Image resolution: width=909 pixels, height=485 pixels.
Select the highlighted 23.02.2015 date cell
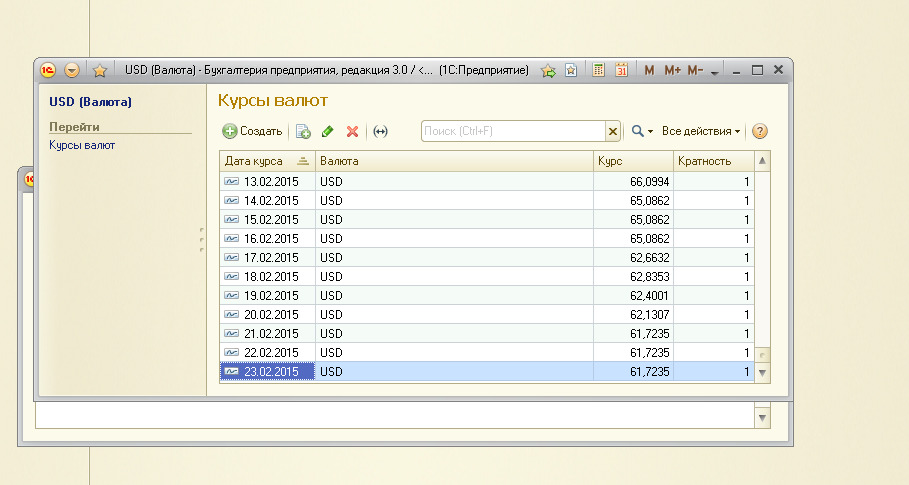coord(267,371)
